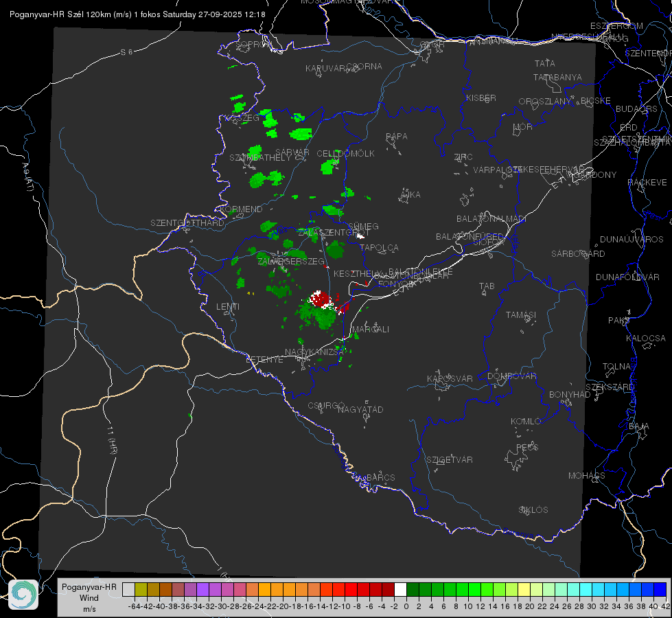
Task: Pick the violet swatch between -34 and -32
Action: coord(202,589)
